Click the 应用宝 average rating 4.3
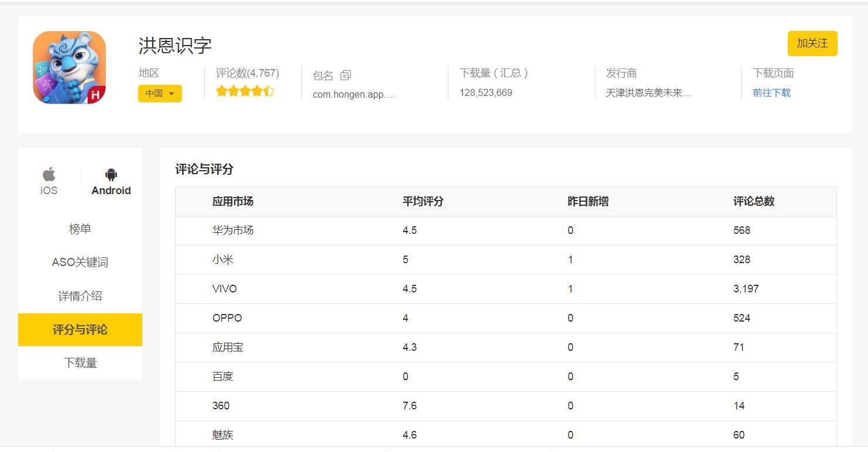Viewport: 868px width, 452px height. point(410,347)
